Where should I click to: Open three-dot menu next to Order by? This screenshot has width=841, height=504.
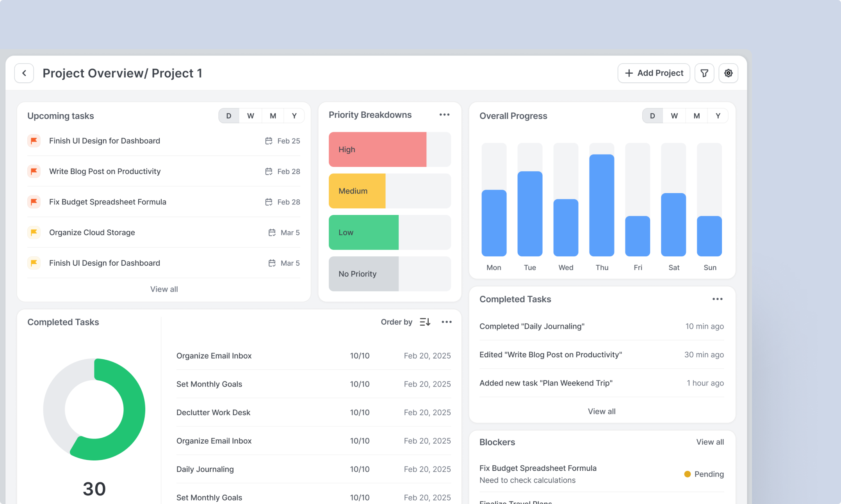click(x=446, y=322)
